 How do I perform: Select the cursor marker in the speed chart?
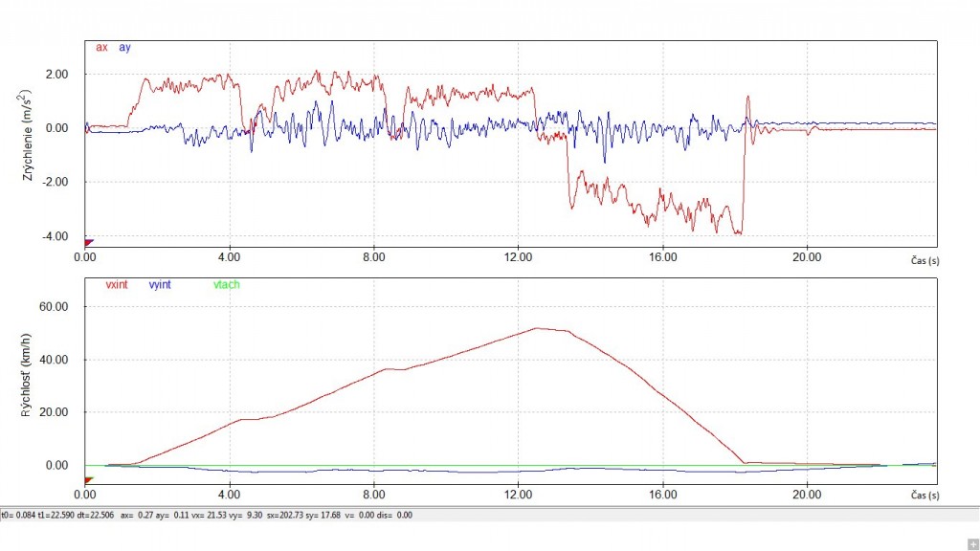[x=89, y=480]
